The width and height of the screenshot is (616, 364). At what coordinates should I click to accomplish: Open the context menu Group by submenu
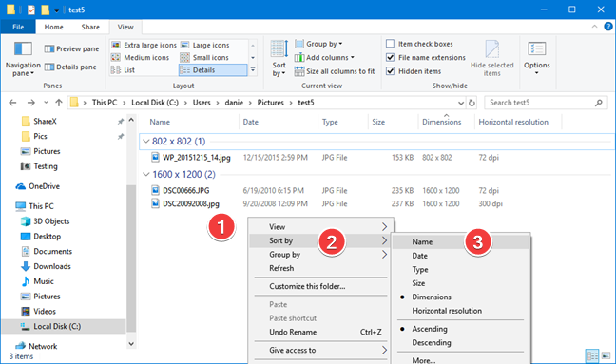[x=321, y=255]
